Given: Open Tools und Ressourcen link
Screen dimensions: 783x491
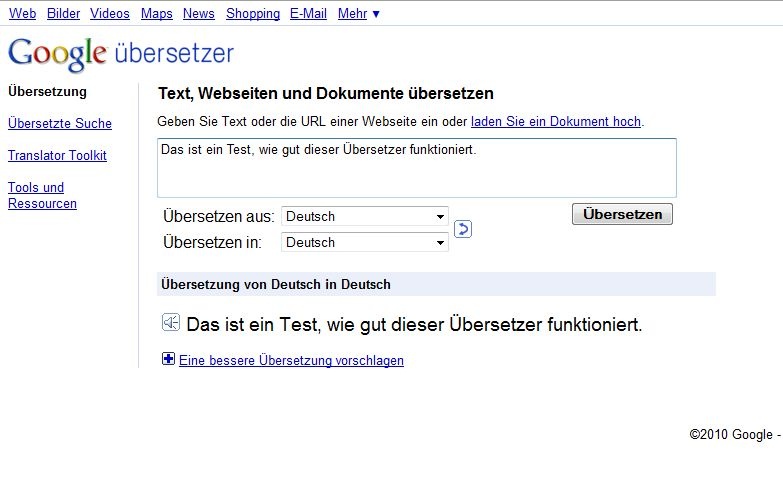Looking at the screenshot, I should pos(42,195).
